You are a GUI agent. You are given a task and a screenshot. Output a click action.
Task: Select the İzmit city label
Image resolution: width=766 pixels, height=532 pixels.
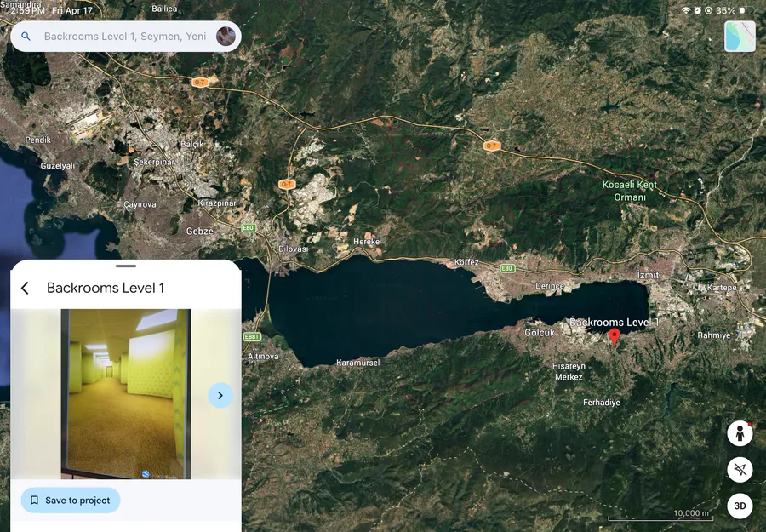click(x=649, y=275)
